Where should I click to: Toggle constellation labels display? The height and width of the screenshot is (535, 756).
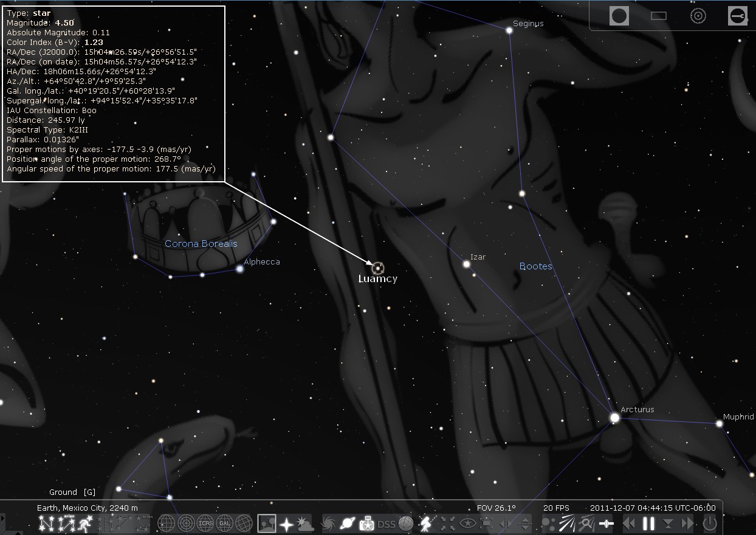click(66, 523)
